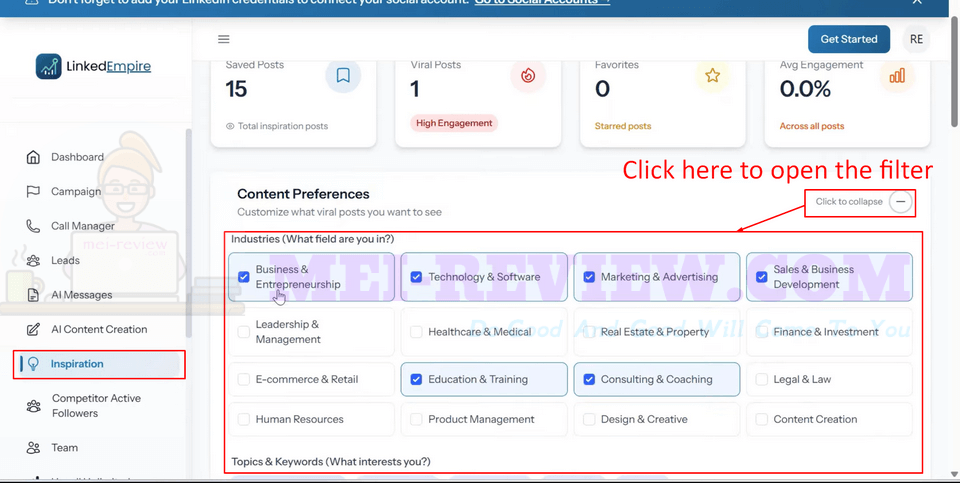Click the sidebar vertical scrollbar
Screen dimensions: 960x483
point(189,233)
